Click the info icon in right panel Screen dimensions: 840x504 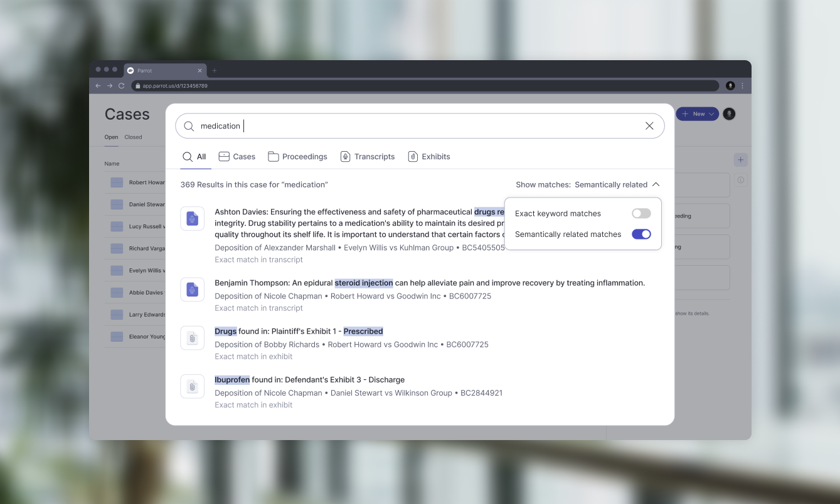click(741, 181)
